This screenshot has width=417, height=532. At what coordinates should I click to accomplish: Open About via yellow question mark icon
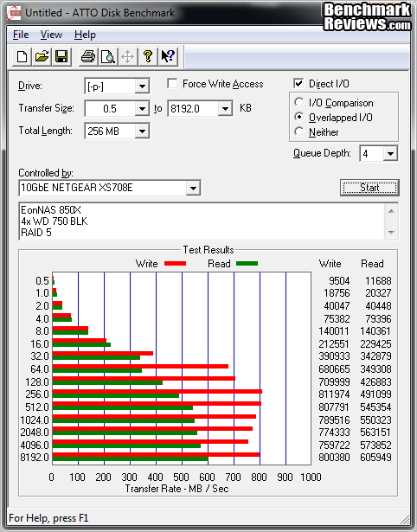[148, 56]
